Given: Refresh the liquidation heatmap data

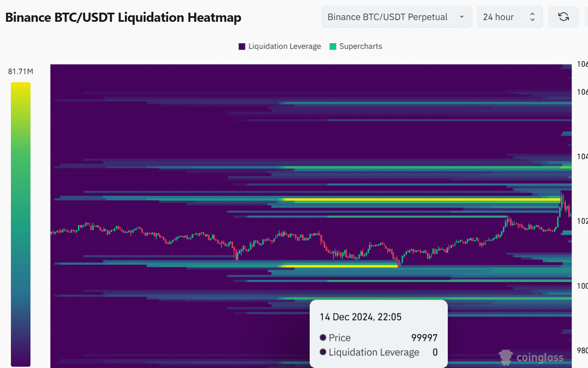Looking at the screenshot, I should (x=563, y=17).
